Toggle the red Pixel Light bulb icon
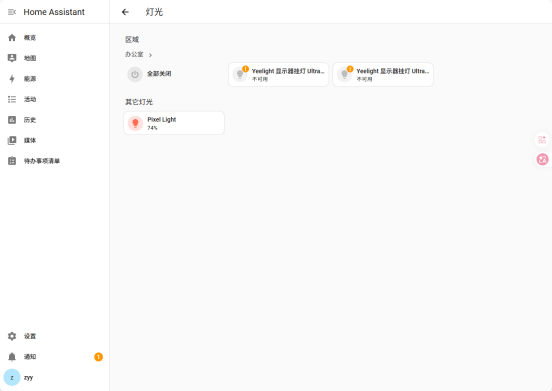Image resolution: width=552 pixels, height=391 pixels. 135,123
